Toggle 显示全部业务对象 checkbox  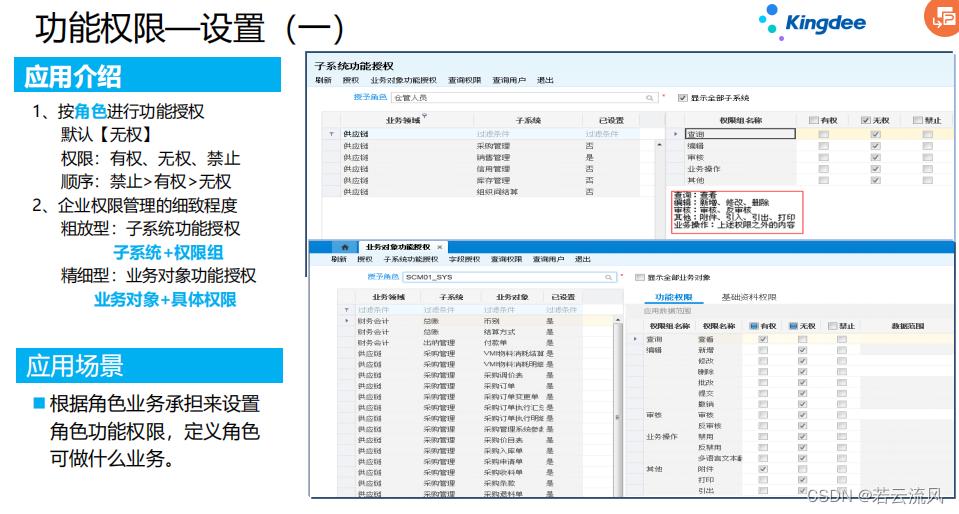pos(640,277)
